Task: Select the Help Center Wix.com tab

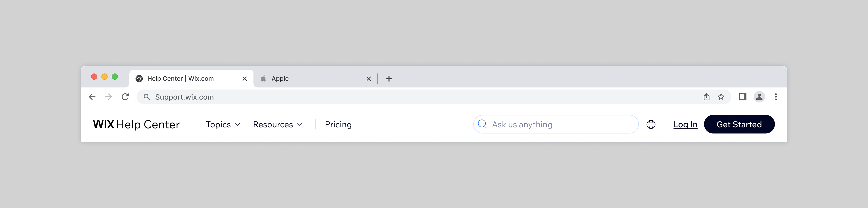Action: pos(185,78)
